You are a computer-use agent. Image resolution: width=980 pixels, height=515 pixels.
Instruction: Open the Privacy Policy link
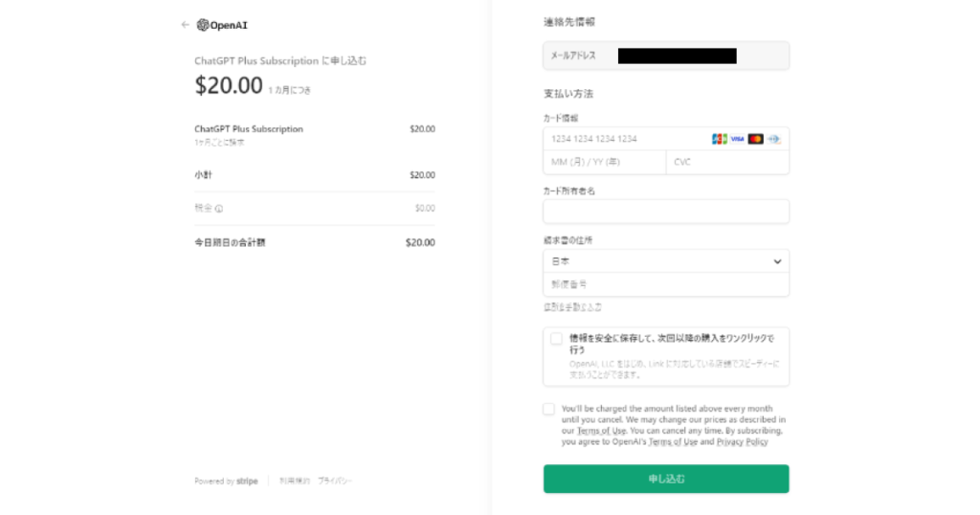click(742, 442)
